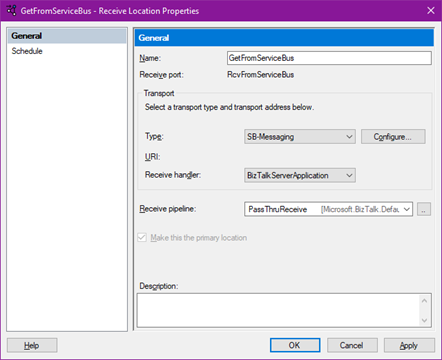Open the Schedule page in the left list

(67, 51)
